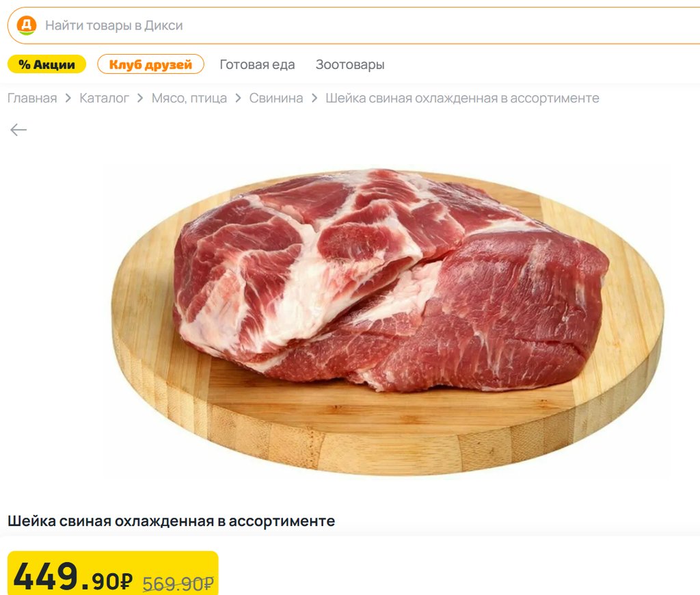Open the Клуб друзей section
The width and height of the screenshot is (700, 595).
point(150,64)
